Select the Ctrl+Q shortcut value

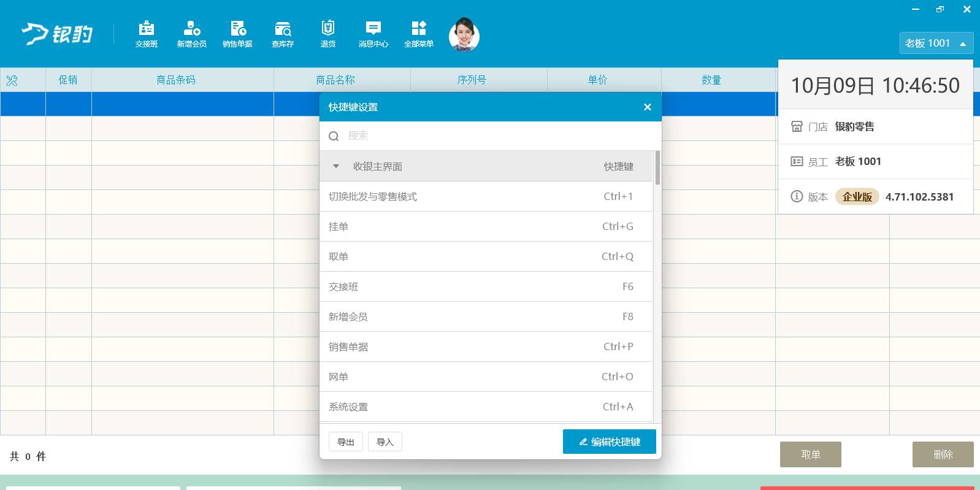(618, 256)
